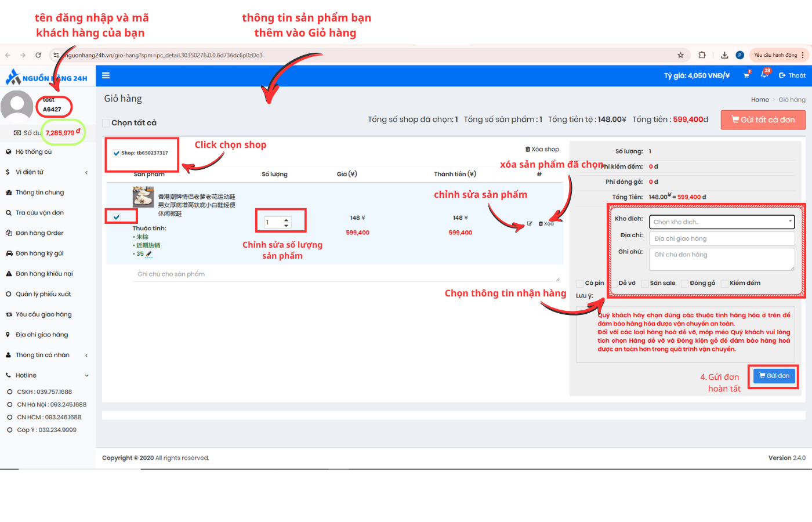Click the edit product pencil icon
The width and height of the screenshot is (812, 522).
(x=530, y=223)
